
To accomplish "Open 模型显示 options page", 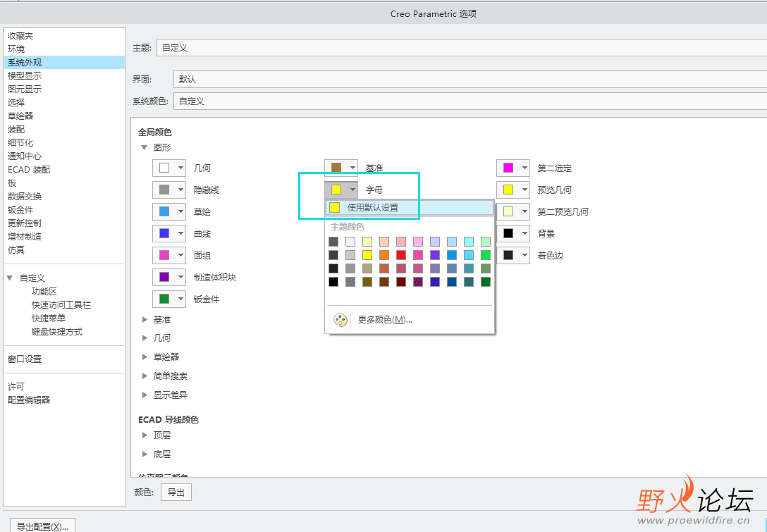I will pos(25,76).
